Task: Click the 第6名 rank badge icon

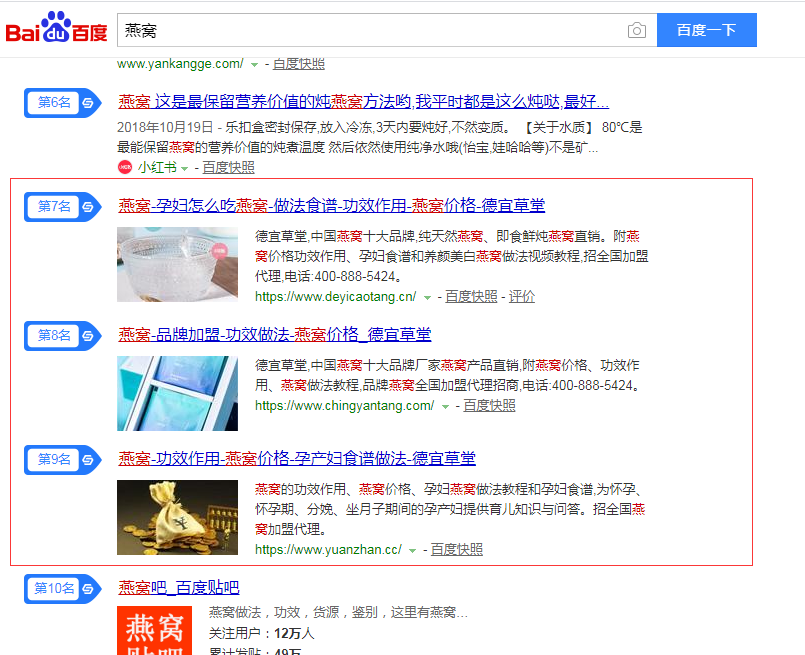Action: (x=63, y=103)
